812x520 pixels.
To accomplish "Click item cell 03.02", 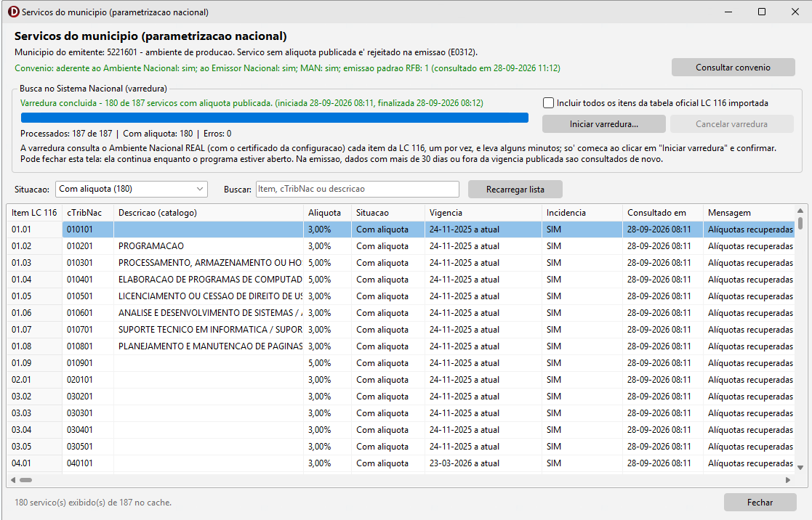I will (34, 397).
